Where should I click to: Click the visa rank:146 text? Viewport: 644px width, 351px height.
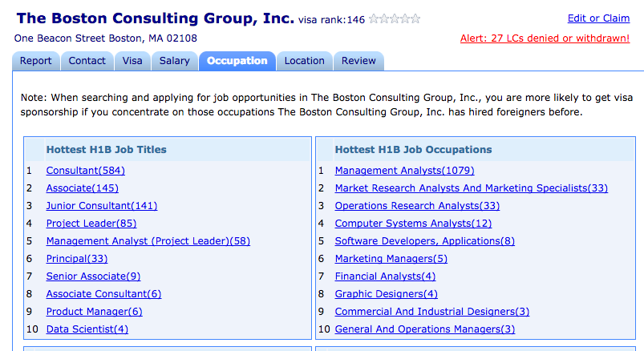pos(331,20)
